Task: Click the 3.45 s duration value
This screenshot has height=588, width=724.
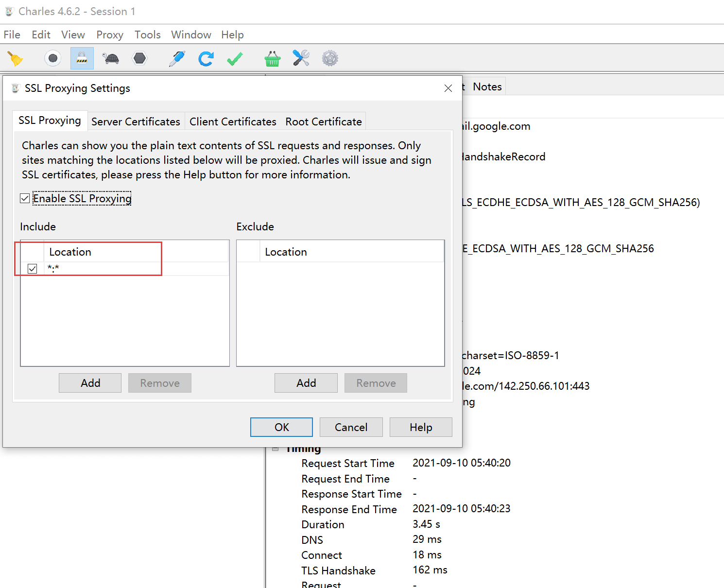Action: (426, 524)
